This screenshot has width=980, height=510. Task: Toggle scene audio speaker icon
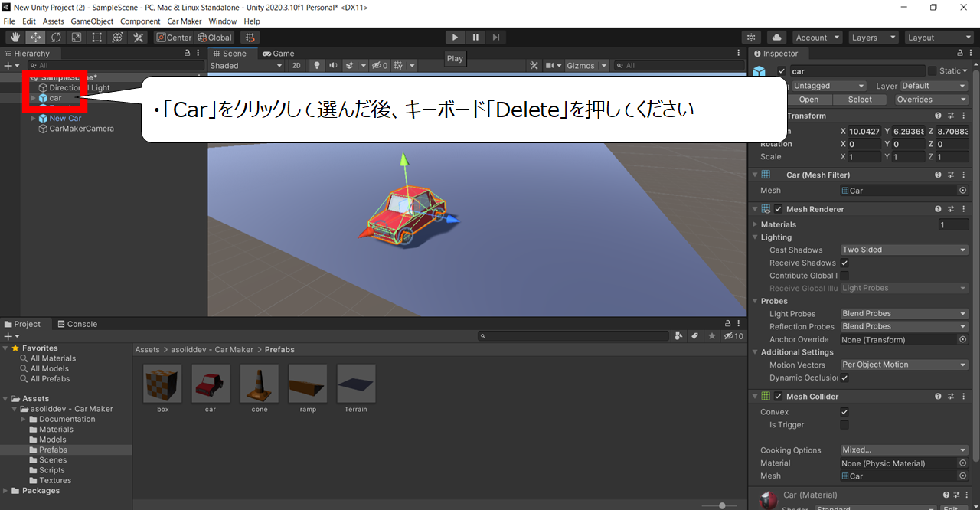tap(333, 66)
